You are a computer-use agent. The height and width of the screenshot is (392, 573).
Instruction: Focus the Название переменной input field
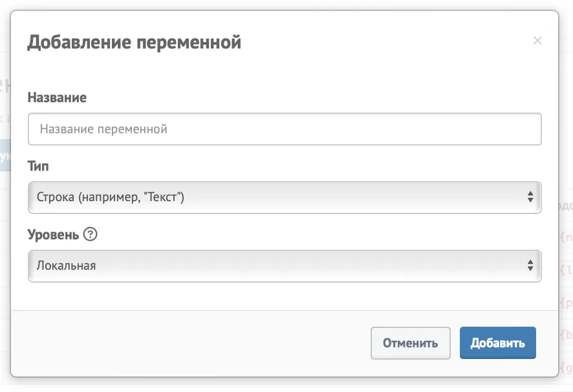tap(285, 129)
